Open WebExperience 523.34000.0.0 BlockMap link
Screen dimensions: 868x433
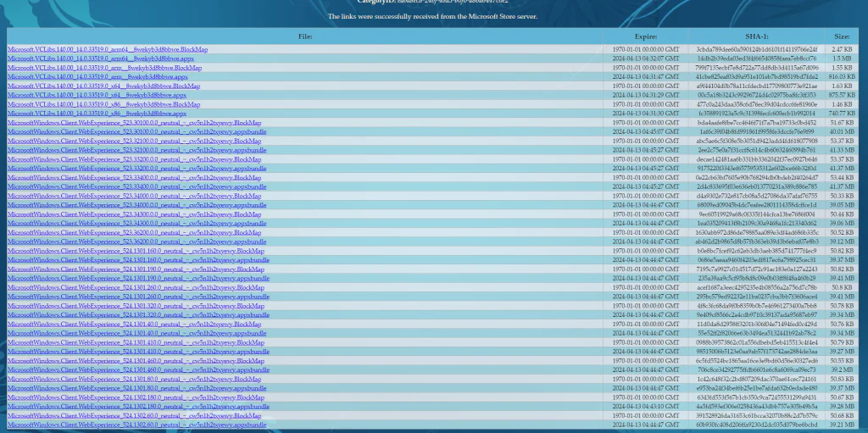[x=135, y=196]
